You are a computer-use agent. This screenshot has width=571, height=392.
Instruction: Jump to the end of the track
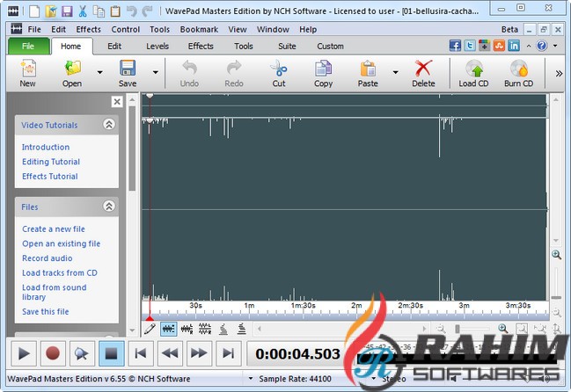[x=228, y=353]
